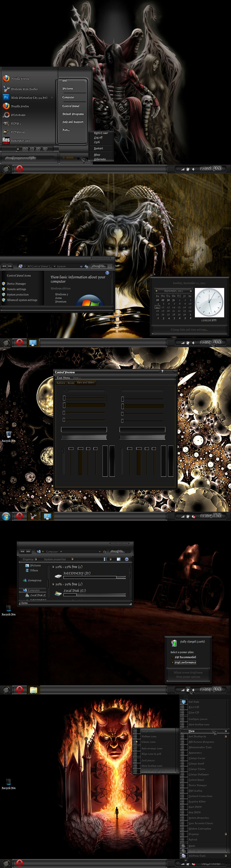Collapse the 70% - 79% free group

(53, 584)
